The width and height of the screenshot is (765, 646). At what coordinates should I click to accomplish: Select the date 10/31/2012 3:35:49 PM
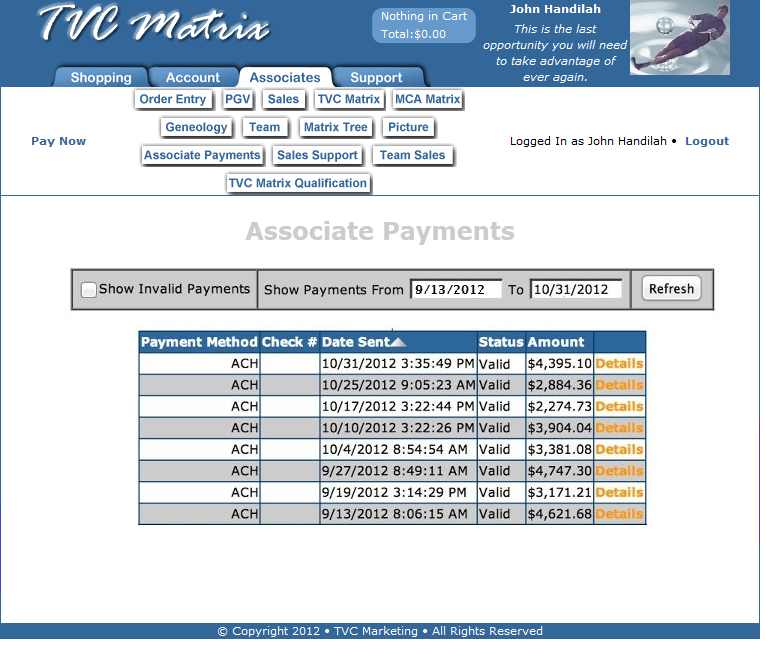pos(398,363)
